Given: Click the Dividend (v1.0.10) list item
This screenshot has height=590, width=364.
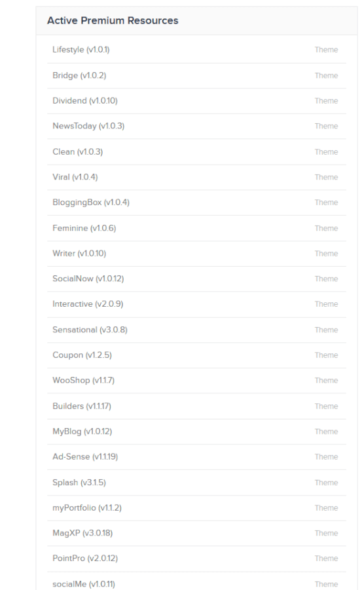Looking at the screenshot, I should click(x=196, y=101).
